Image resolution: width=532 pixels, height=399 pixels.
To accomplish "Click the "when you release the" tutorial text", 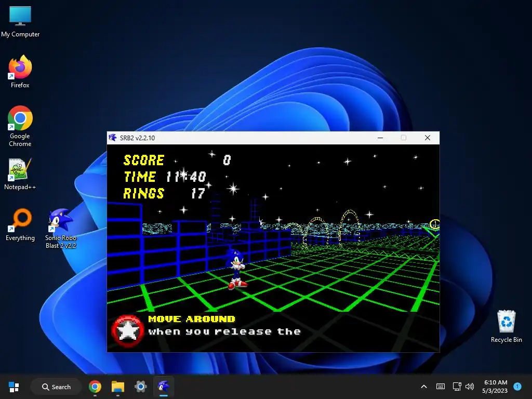I will click(x=224, y=331).
